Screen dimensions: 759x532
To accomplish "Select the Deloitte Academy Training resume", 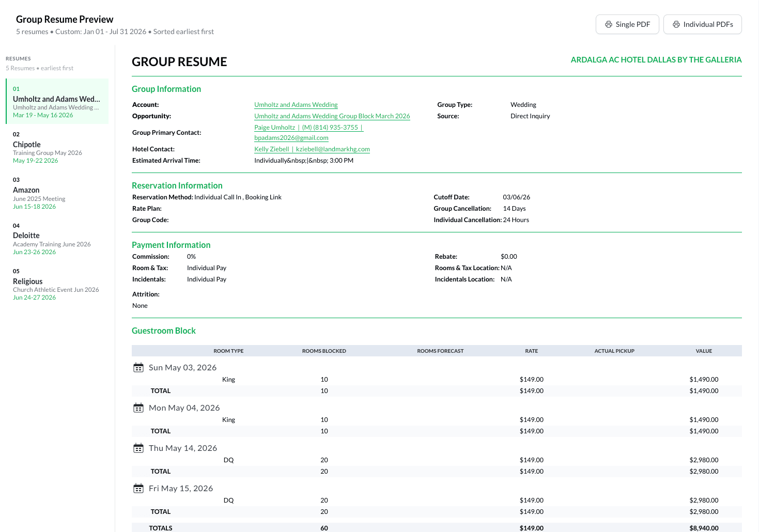I will pos(57,238).
